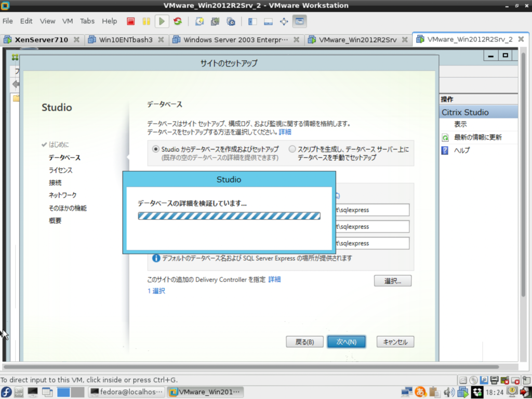
Task: Click the terminal monitor icon in the taskbar
Action: coord(33,392)
